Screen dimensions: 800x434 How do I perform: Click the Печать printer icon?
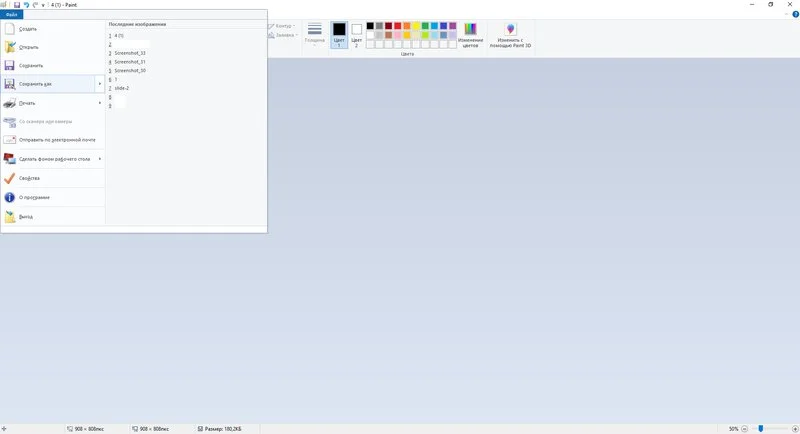click(x=9, y=103)
